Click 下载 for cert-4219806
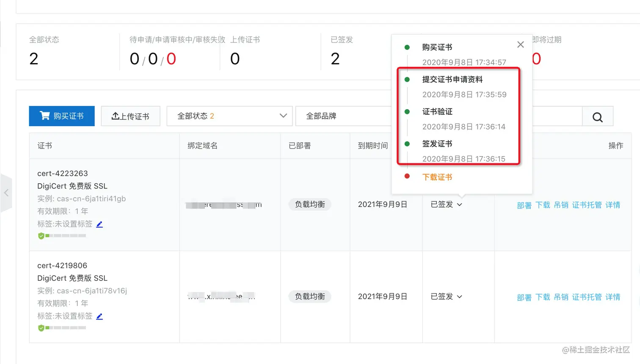Viewport: 640px width, 364px height. (543, 297)
